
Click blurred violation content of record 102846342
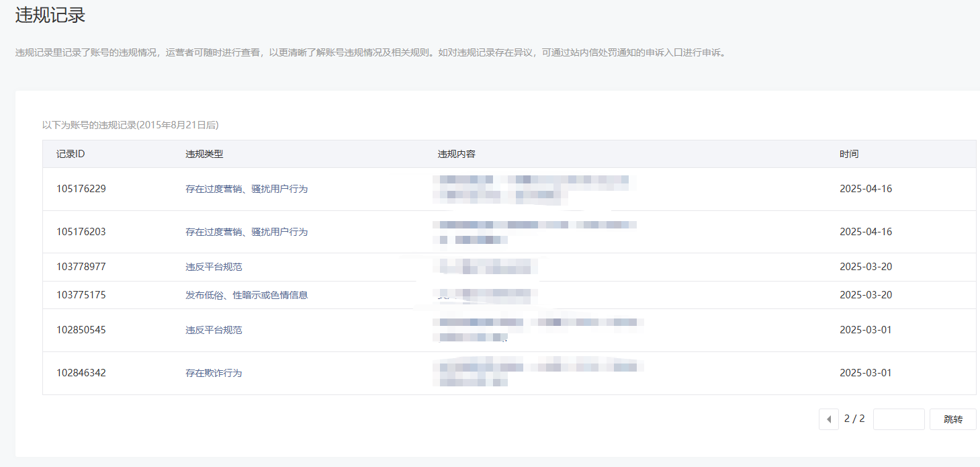pyautogui.click(x=537, y=373)
